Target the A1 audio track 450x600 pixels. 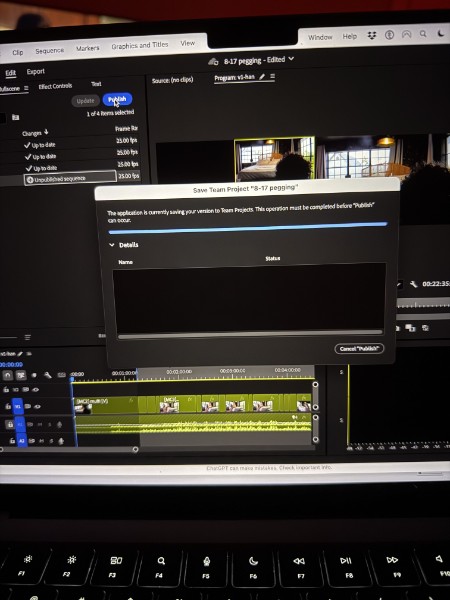(21, 424)
